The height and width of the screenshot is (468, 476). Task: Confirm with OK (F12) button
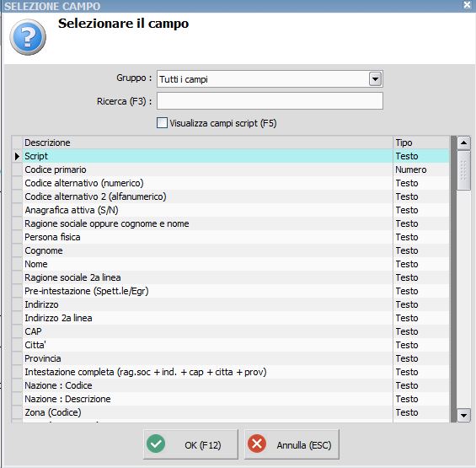(190, 444)
